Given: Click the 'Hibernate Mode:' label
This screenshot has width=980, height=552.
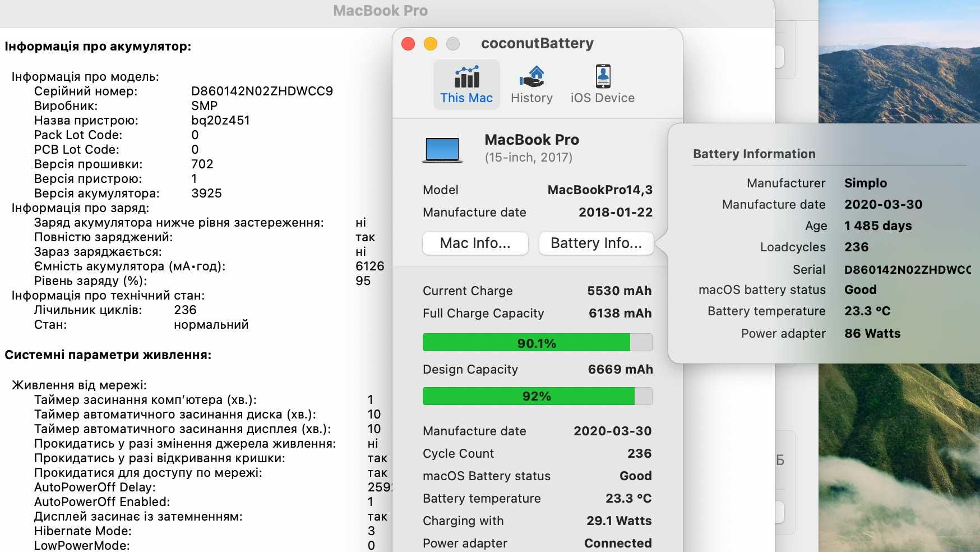Looking at the screenshot, I should click(x=82, y=531).
